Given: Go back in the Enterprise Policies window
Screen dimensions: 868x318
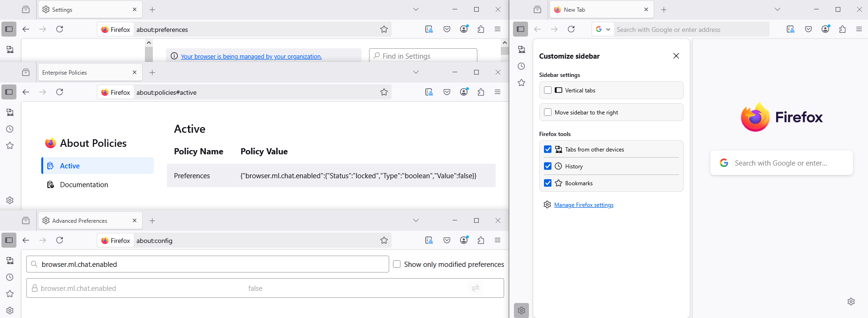Looking at the screenshot, I should point(26,92).
